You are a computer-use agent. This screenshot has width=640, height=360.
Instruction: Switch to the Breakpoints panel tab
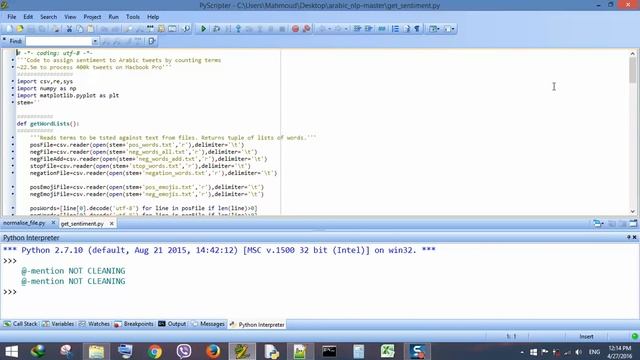click(x=134, y=324)
